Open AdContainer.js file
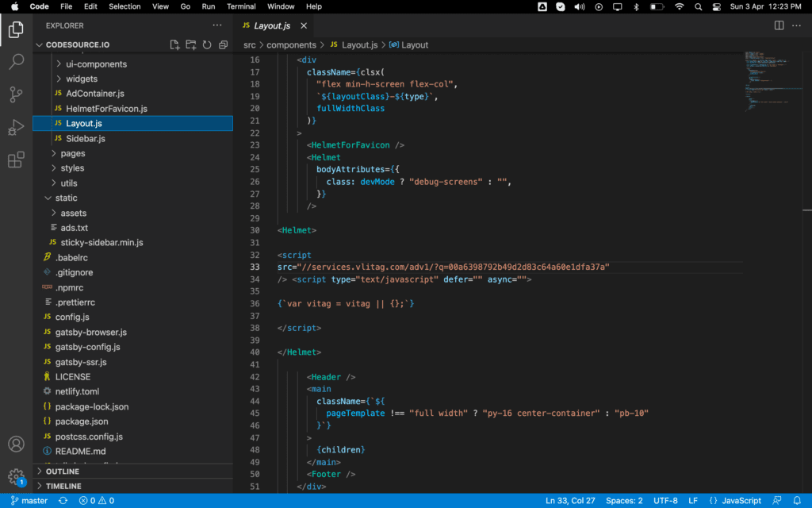 point(95,94)
